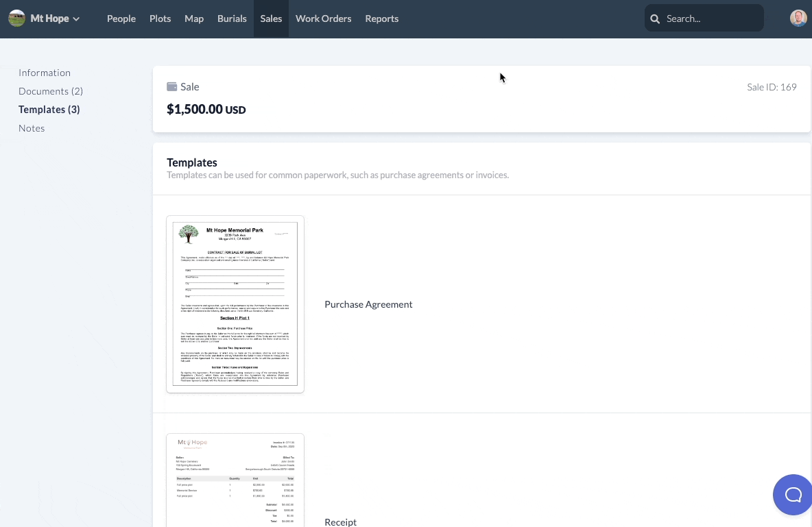The height and width of the screenshot is (527, 812).
Task: Open the user profile avatar
Action: [798, 17]
